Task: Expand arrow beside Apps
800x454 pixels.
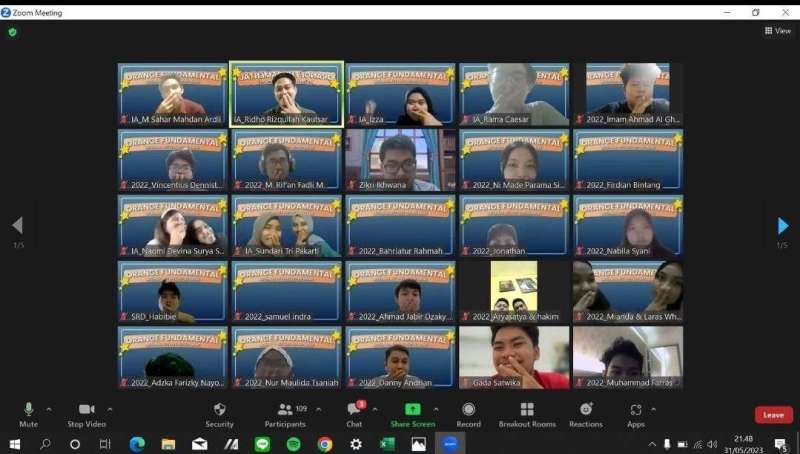Action: [653, 409]
